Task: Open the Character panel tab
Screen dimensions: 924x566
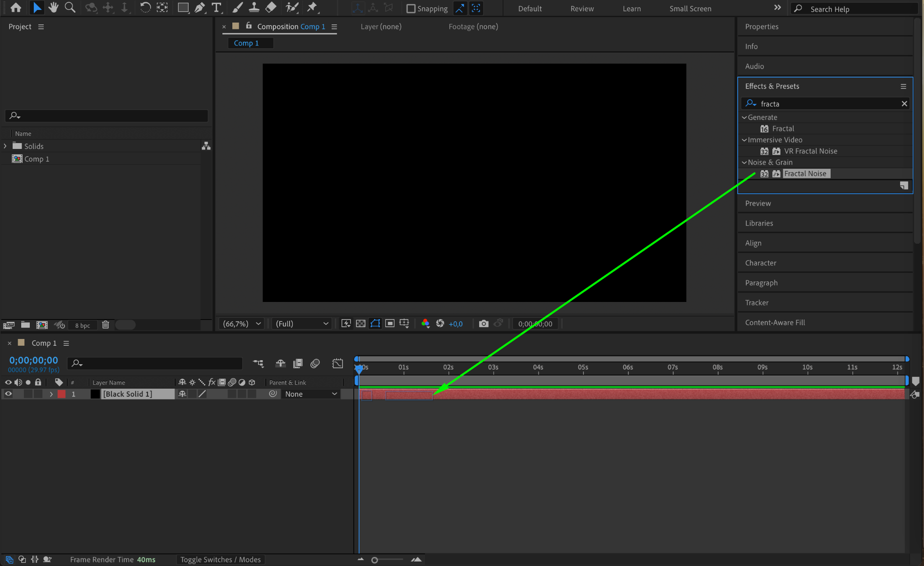Action: click(761, 263)
